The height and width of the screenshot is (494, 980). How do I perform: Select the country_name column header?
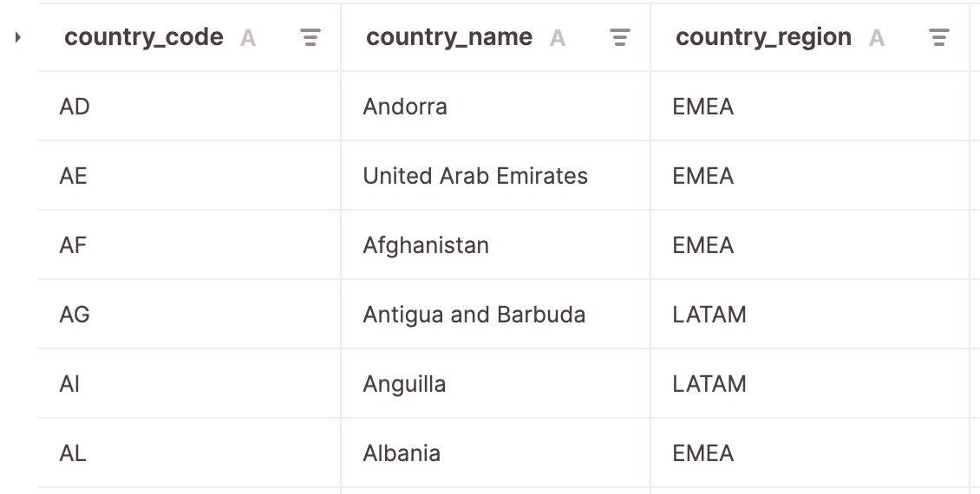(x=449, y=37)
